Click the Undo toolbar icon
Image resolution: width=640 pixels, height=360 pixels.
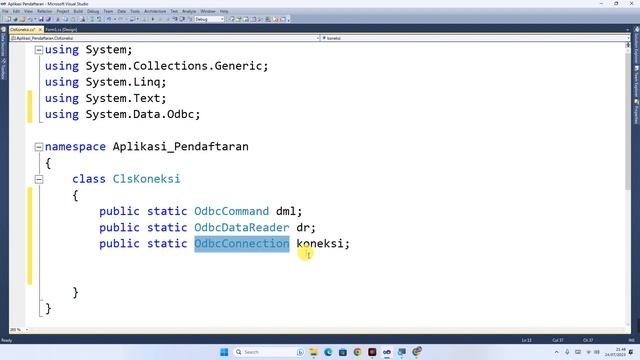[x=109, y=19]
